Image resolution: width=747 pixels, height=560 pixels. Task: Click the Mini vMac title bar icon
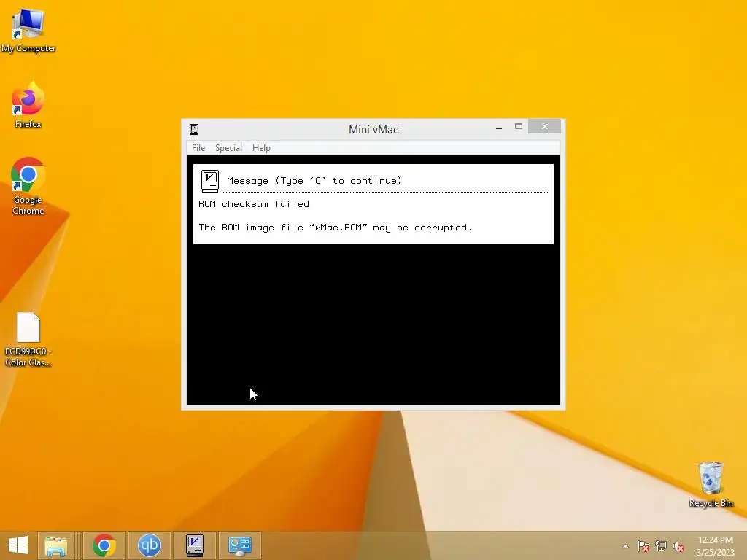(194, 130)
